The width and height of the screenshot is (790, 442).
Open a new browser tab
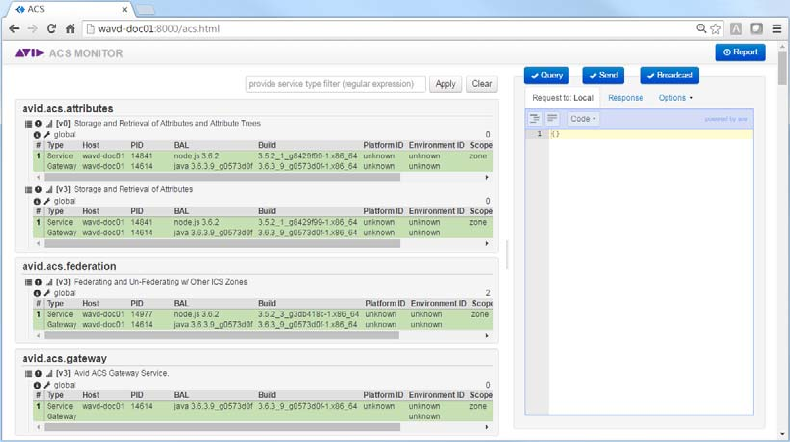145,10
